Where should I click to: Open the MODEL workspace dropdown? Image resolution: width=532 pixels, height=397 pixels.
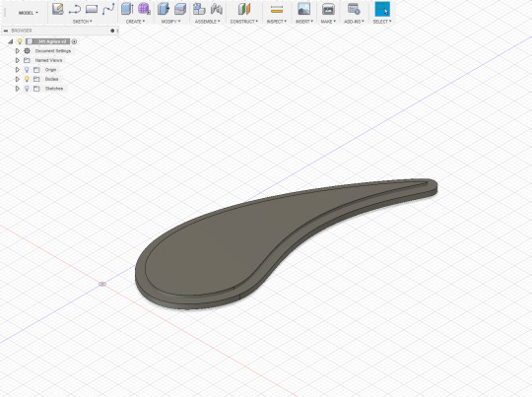[x=29, y=13]
